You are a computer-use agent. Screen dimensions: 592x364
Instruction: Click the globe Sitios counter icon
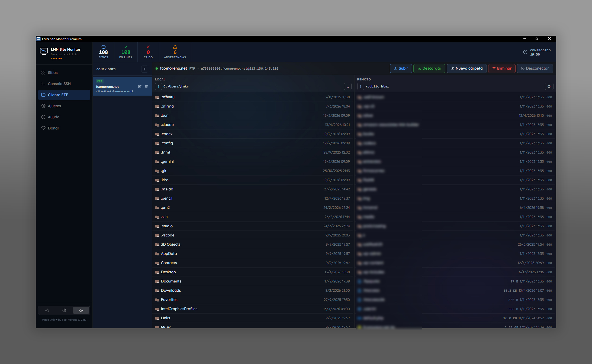click(103, 47)
